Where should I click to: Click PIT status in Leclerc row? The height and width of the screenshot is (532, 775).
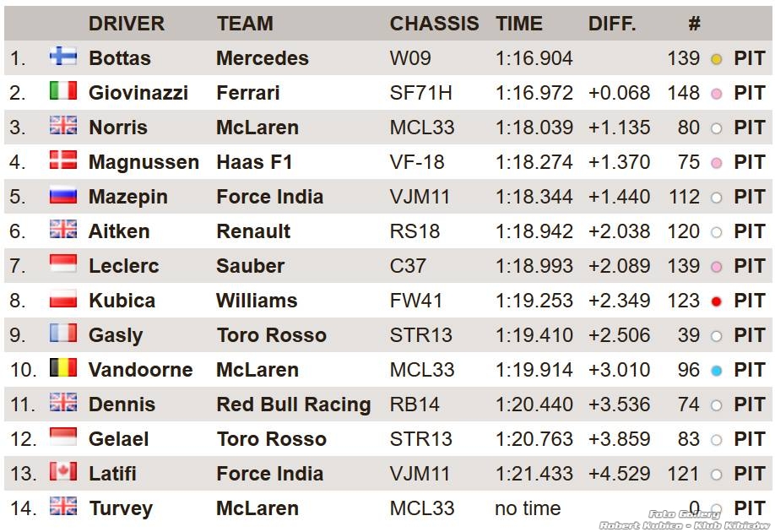[x=750, y=266]
